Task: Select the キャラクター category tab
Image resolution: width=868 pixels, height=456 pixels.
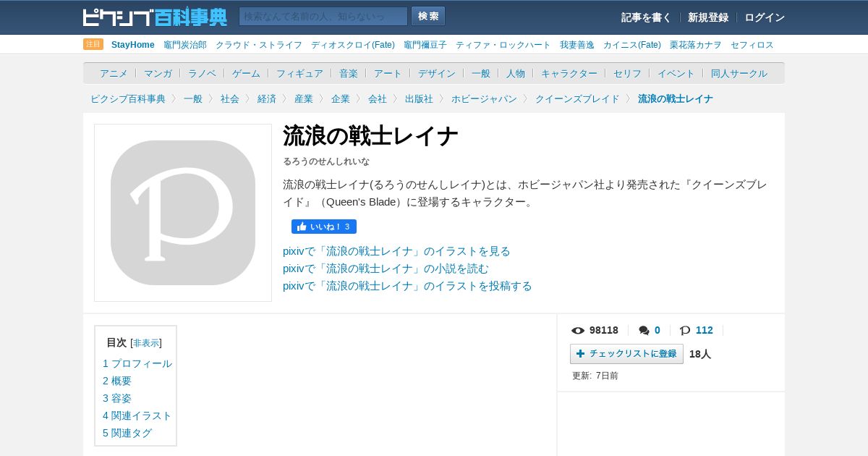Action: click(x=569, y=73)
